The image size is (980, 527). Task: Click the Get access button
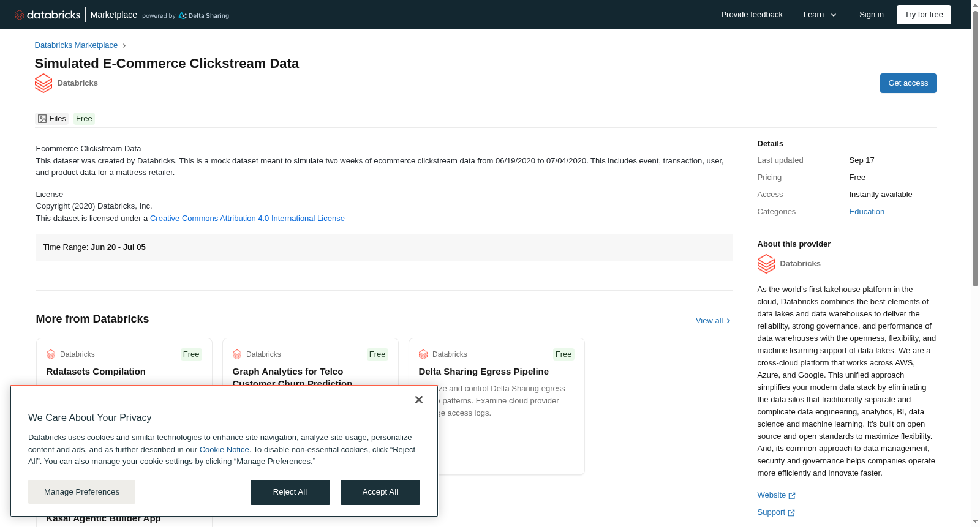(908, 83)
